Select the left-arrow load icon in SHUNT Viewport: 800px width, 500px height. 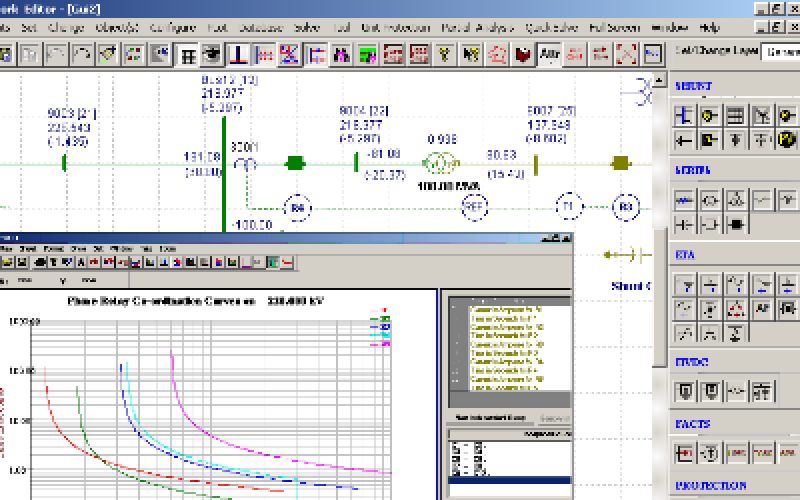pyautogui.click(x=684, y=139)
